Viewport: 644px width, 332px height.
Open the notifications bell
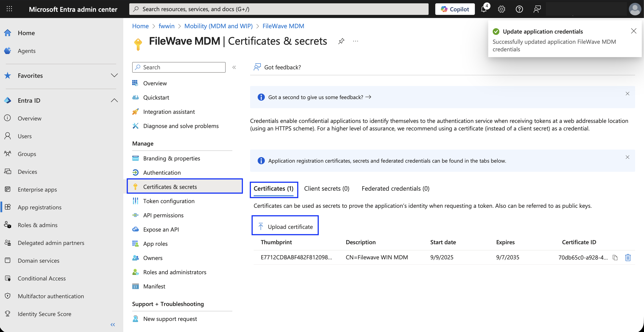(484, 9)
